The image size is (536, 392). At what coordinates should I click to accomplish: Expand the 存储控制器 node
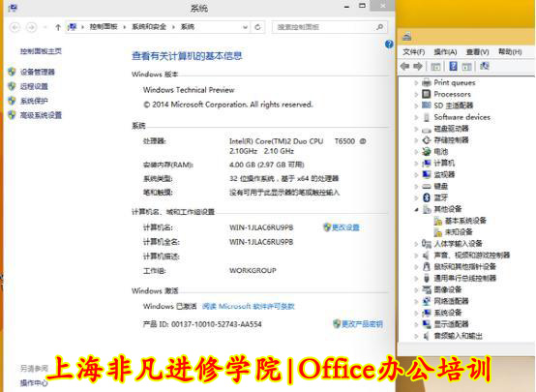pos(416,140)
